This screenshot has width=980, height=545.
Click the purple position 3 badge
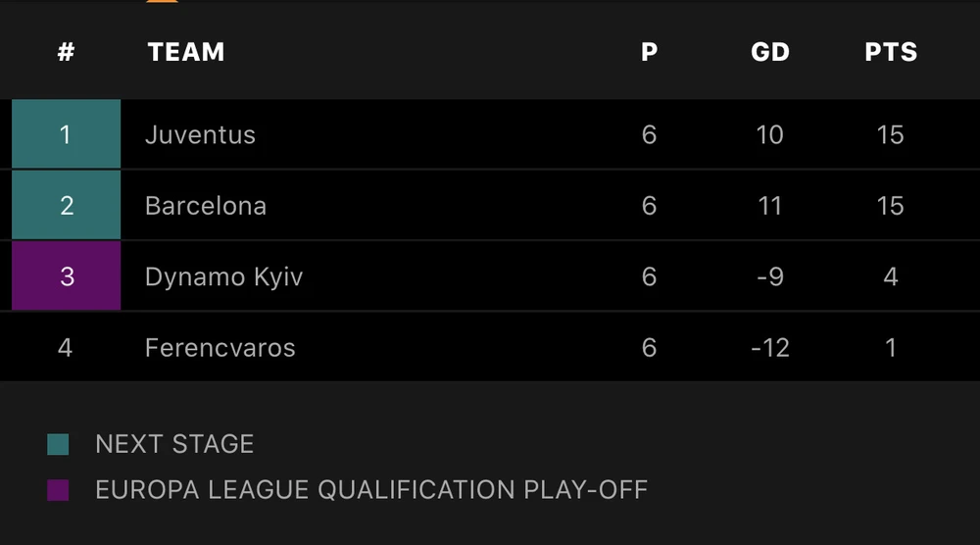[x=66, y=276]
